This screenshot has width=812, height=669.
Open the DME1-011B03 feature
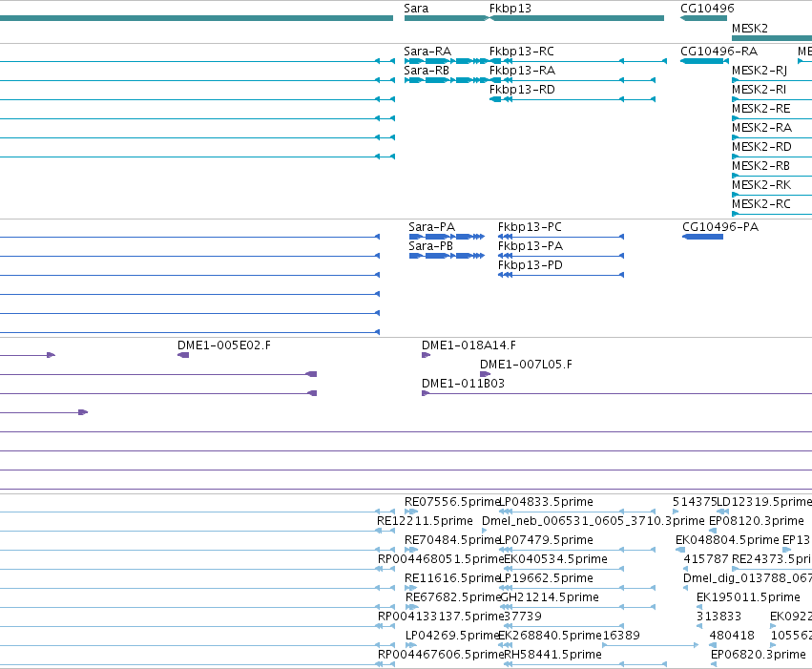pos(616,393)
